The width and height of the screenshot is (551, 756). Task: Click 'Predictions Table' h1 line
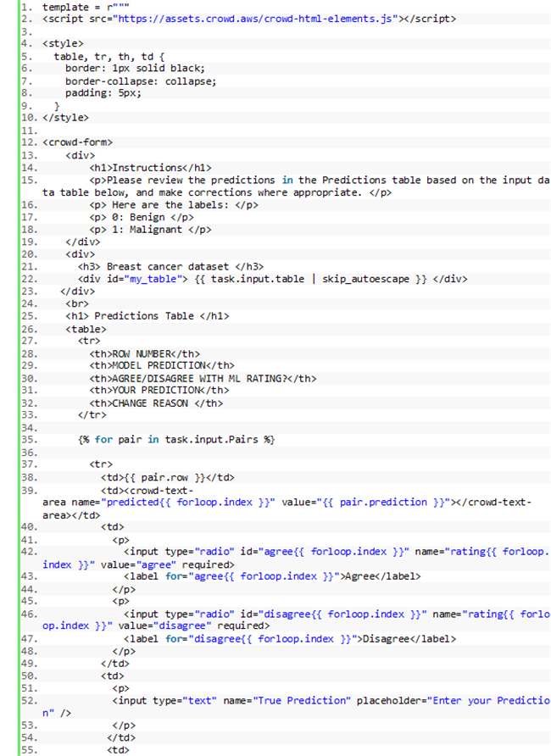click(x=147, y=316)
